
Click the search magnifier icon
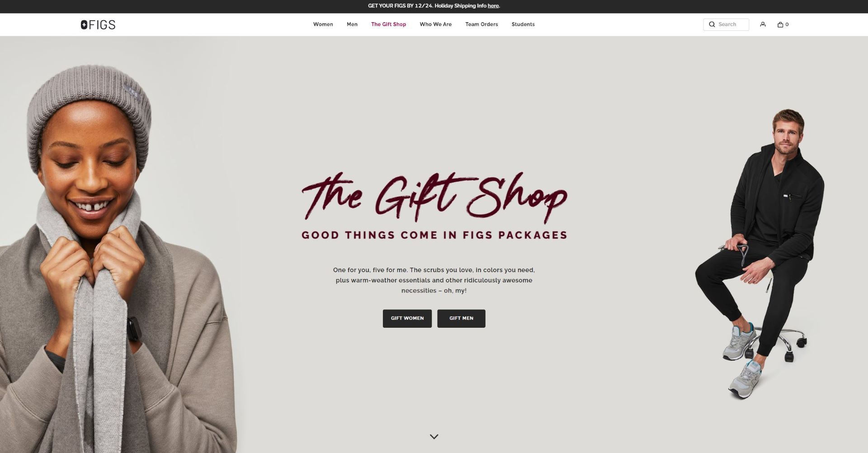pyautogui.click(x=712, y=24)
